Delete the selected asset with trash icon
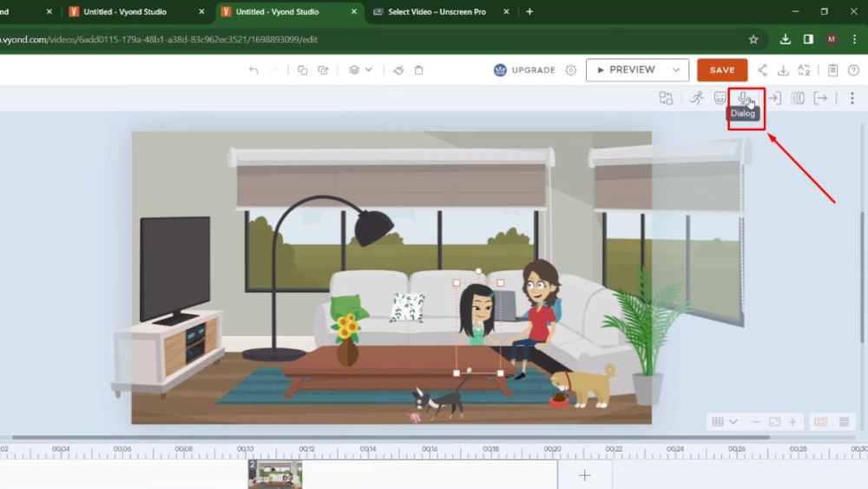The height and width of the screenshot is (489, 868). pos(419,70)
